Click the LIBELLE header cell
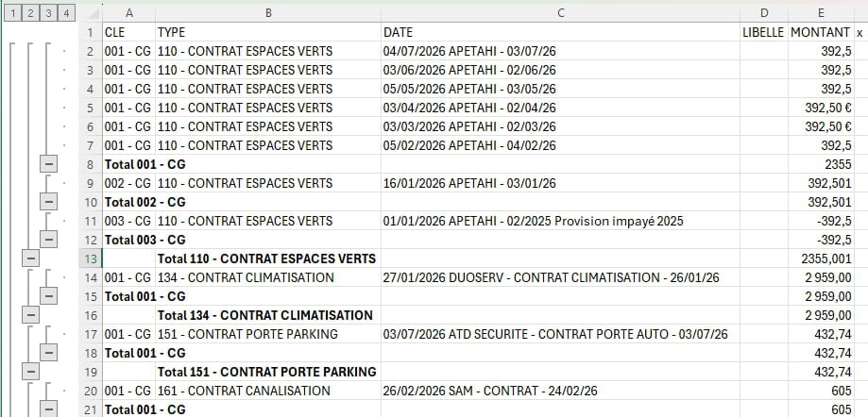The height and width of the screenshot is (417, 868). point(763,32)
